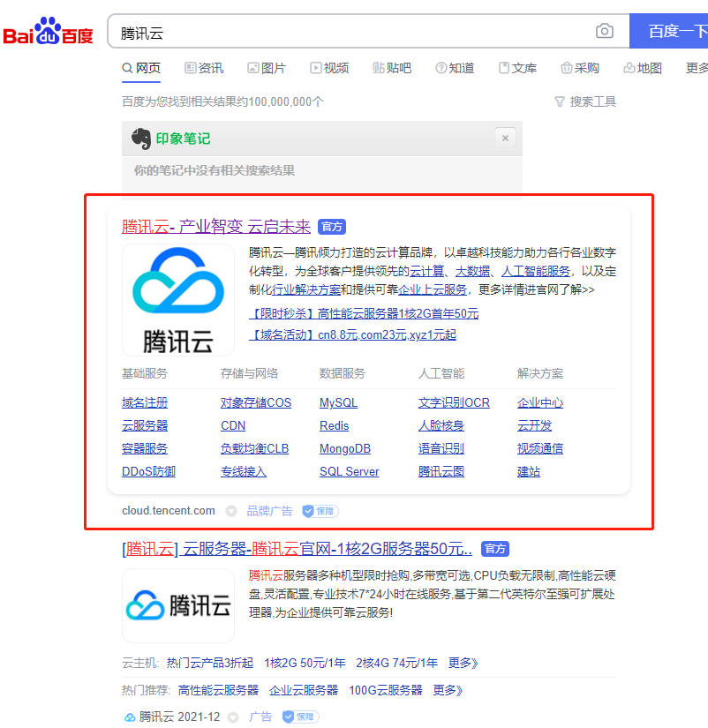This screenshot has height=728, width=708.
Task: Open 【限时秒杀】高性能云服务器 link
Action: [364, 313]
